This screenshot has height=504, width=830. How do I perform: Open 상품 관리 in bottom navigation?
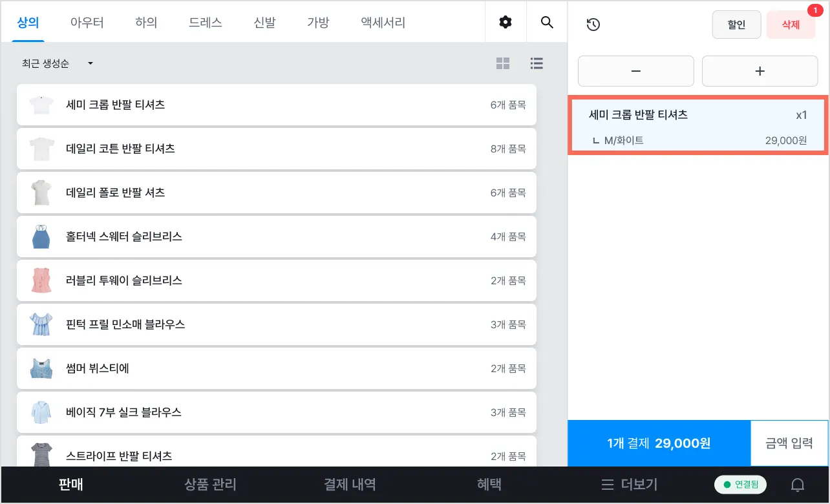pos(210,485)
